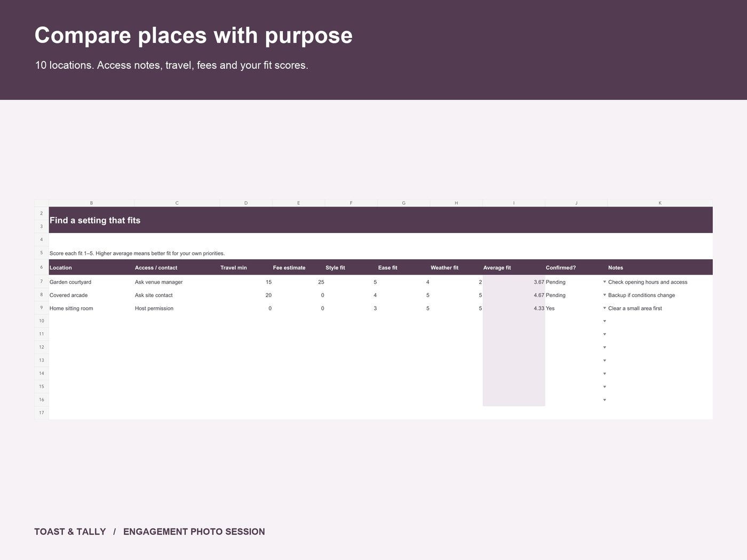747x560 pixels.
Task: Click the "Score each fit 1–5" instruction text
Action: pyautogui.click(x=137, y=253)
